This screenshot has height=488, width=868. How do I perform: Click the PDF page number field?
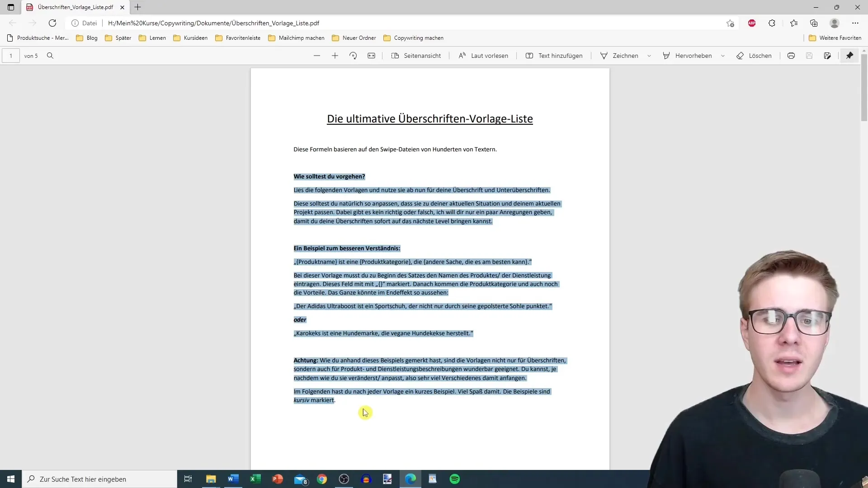click(11, 56)
